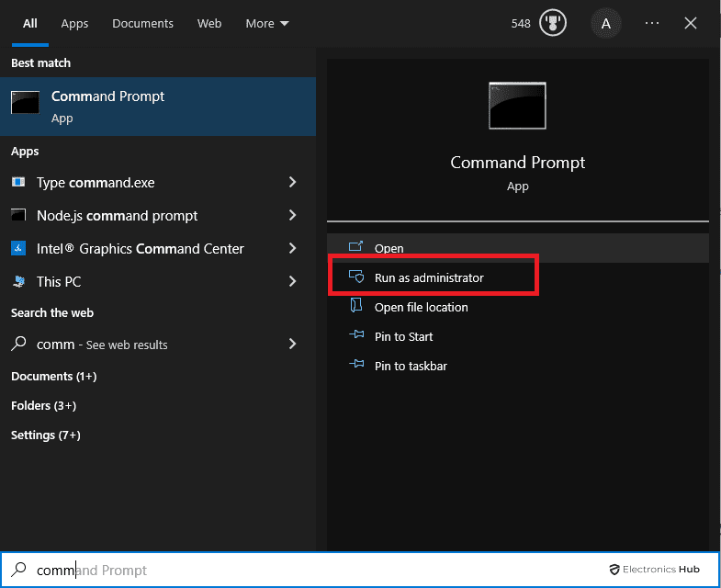Switch to the All tab
The height and width of the screenshot is (588, 721).
[30, 24]
